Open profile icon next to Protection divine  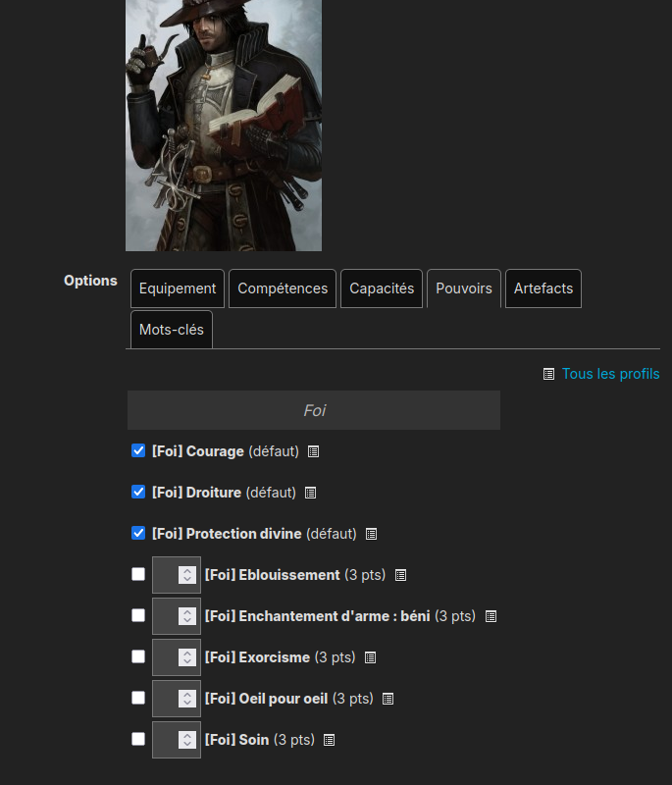tap(371, 534)
